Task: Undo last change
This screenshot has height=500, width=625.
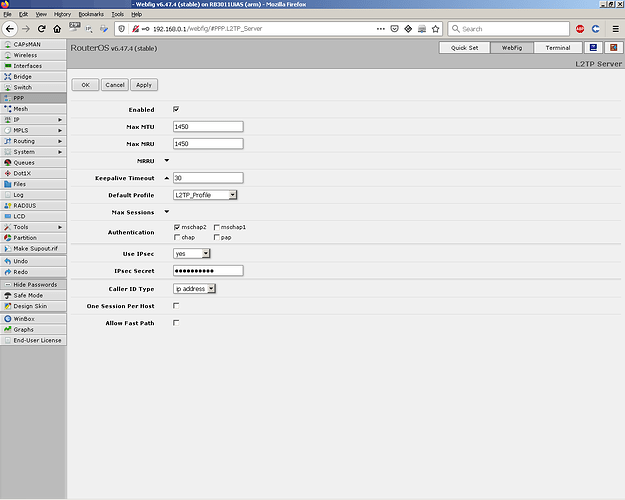Action: 33,261
